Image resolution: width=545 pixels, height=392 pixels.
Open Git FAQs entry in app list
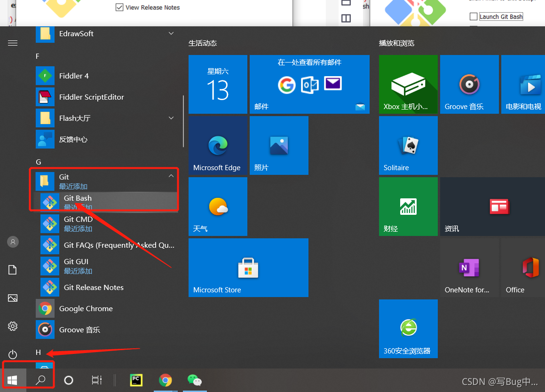[x=107, y=245]
